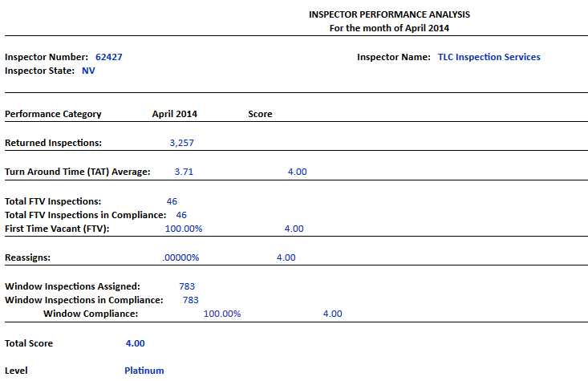Select returned inspections value 3,257
Screen dimensions: 588x381
click(x=182, y=143)
